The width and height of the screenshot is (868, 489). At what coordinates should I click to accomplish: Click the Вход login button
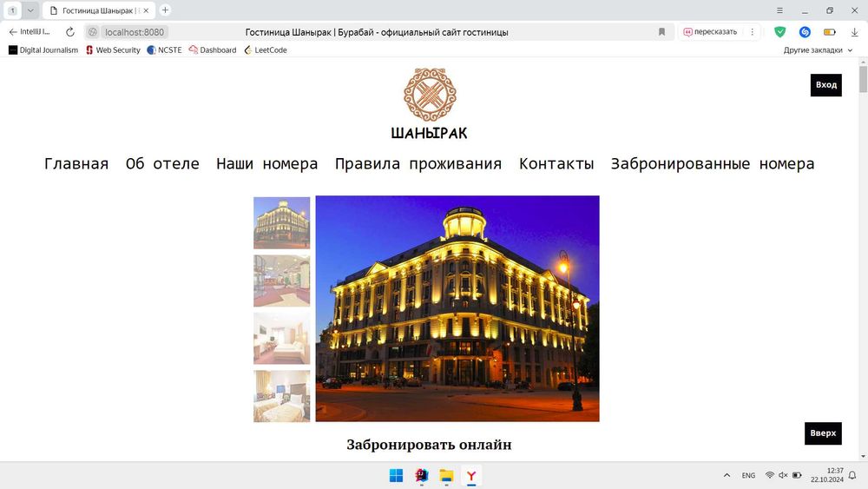(x=826, y=85)
